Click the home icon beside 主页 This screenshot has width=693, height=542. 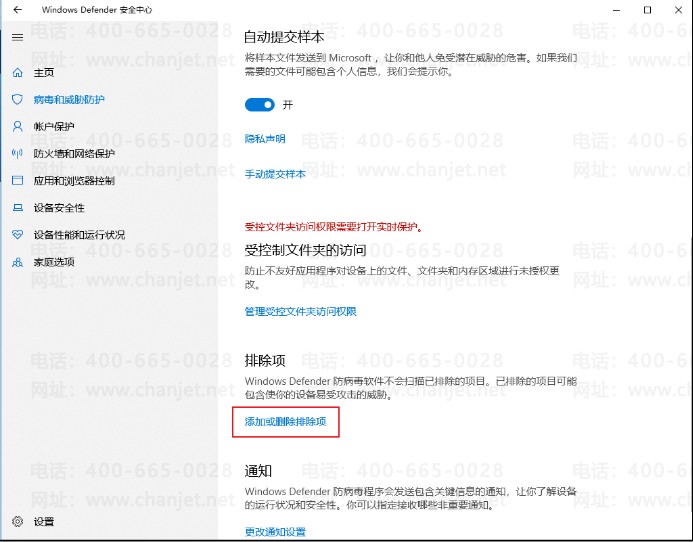tap(17, 73)
